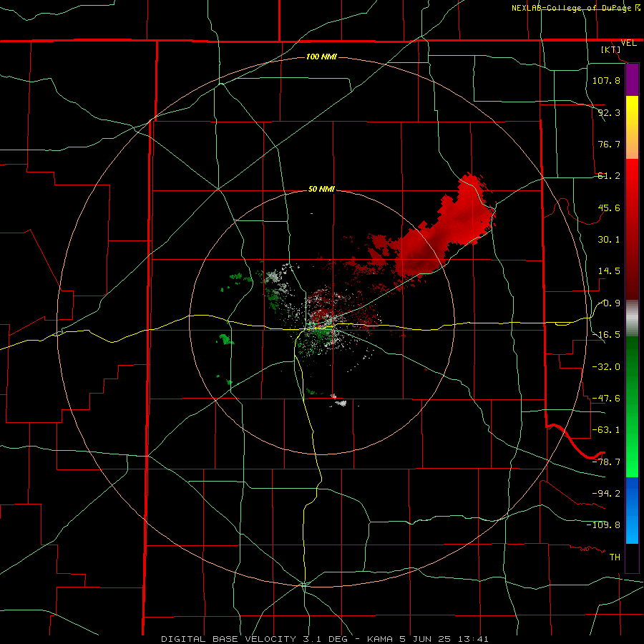Pick the purple segment of the velocity scale
This screenshot has width=644, height=644.
click(632, 79)
